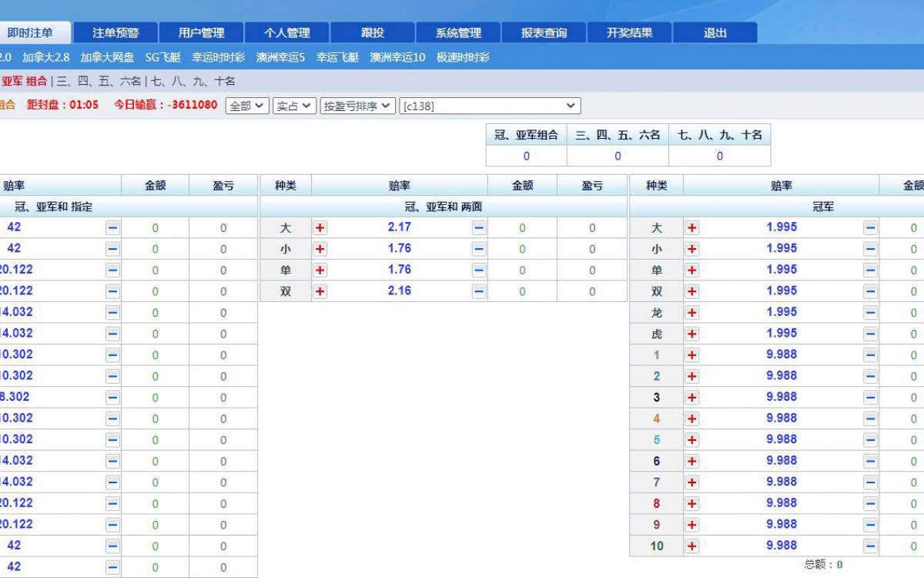
Task: Click the 2.17 odds value for 大
Action: point(400,227)
